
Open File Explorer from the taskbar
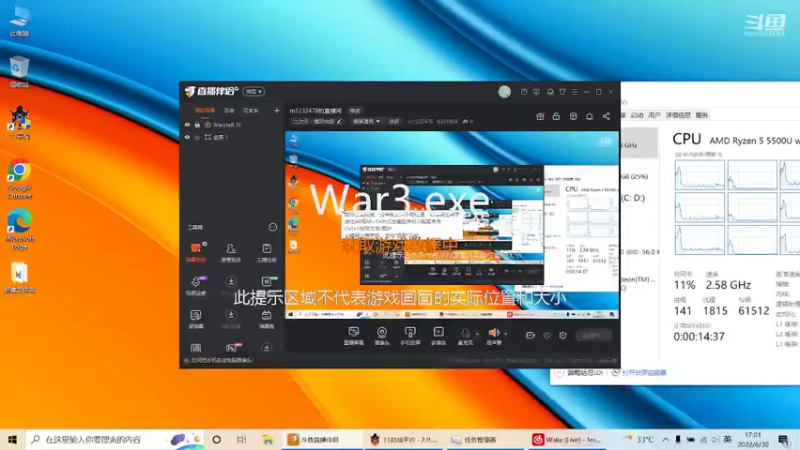tap(268, 439)
